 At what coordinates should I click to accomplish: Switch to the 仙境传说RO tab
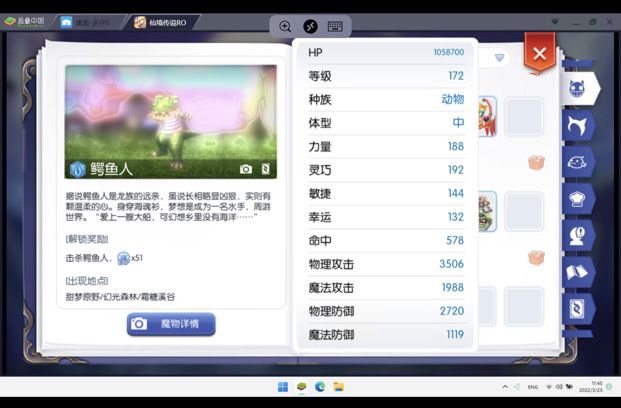(x=160, y=23)
